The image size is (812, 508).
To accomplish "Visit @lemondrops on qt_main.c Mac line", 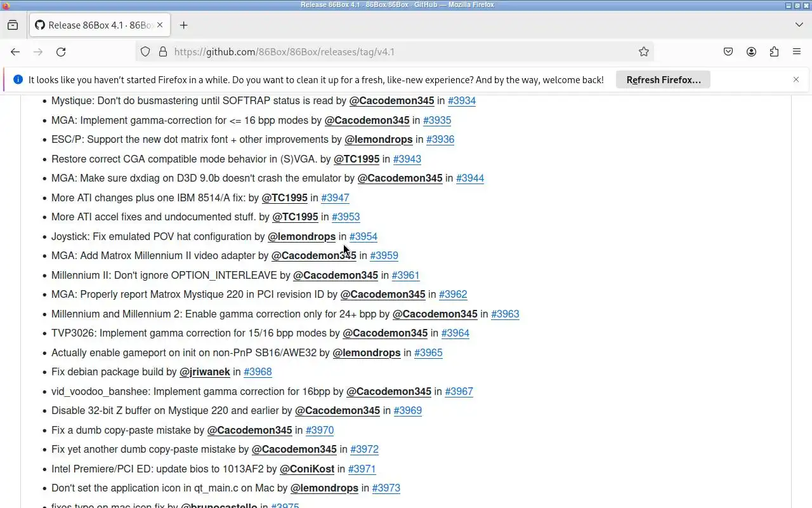I will pyautogui.click(x=324, y=488).
